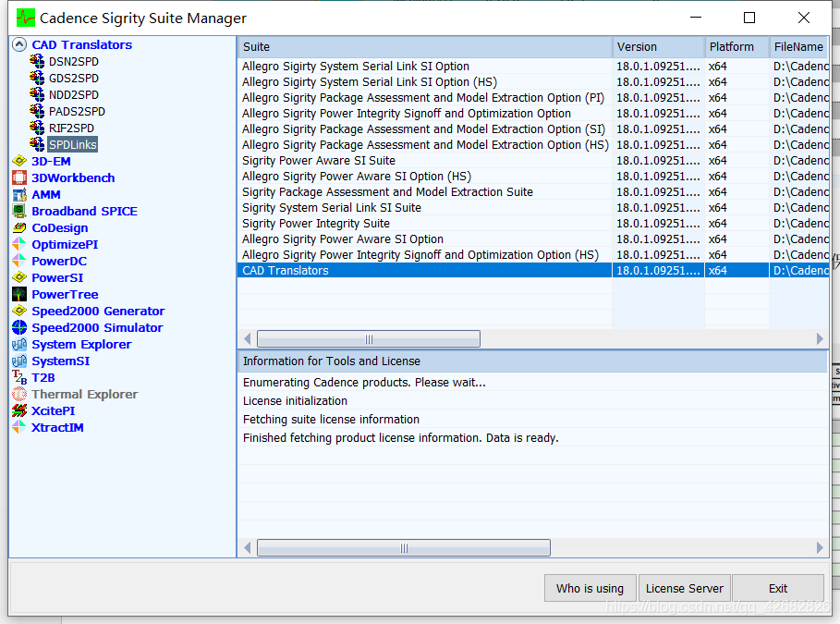Open the Speed2000 Simulator label
Viewport: 840px width, 624px height.
(x=97, y=327)
